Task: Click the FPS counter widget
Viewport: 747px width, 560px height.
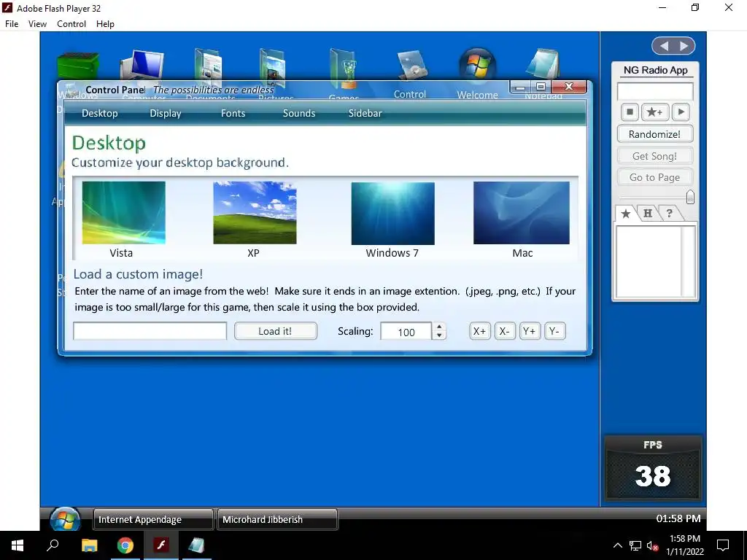Action: pos(653,468)
